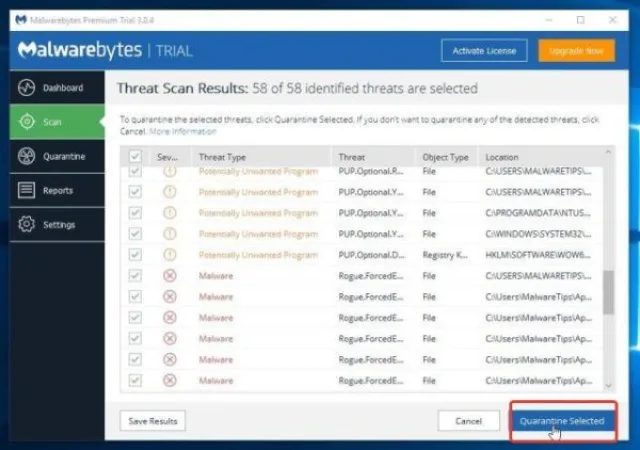
Task: Select the PUP.Optional.R... threat cell
Action: point(371,171)
